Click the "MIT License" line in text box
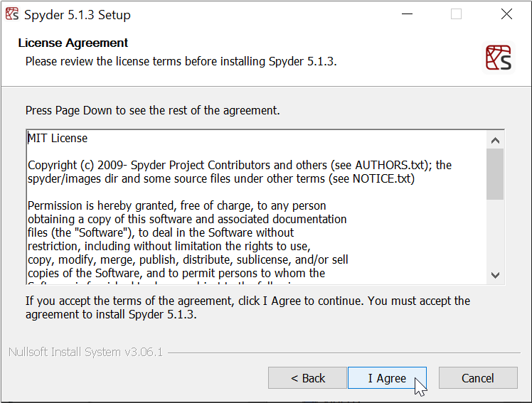The height and width of the screenshot is (403, 532). point(58,138)
